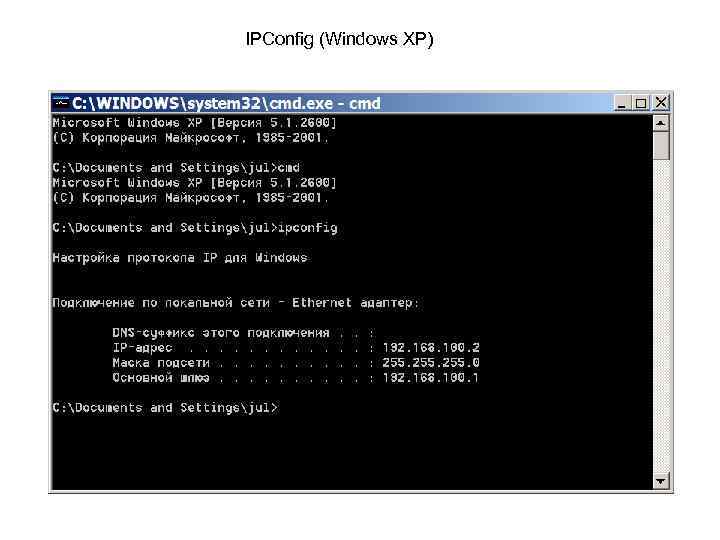
Task: Click the IP address value 192.168.100.2
Action: point(431,348)
